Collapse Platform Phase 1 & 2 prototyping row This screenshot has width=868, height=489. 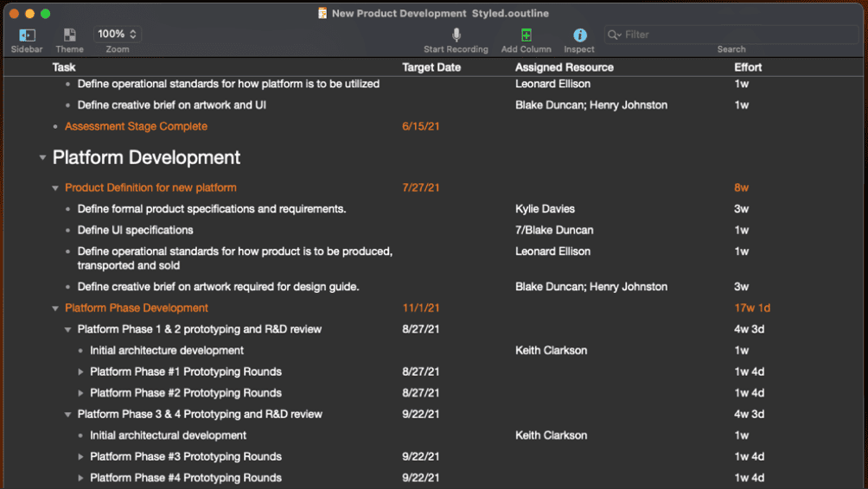tap(67, 330)
